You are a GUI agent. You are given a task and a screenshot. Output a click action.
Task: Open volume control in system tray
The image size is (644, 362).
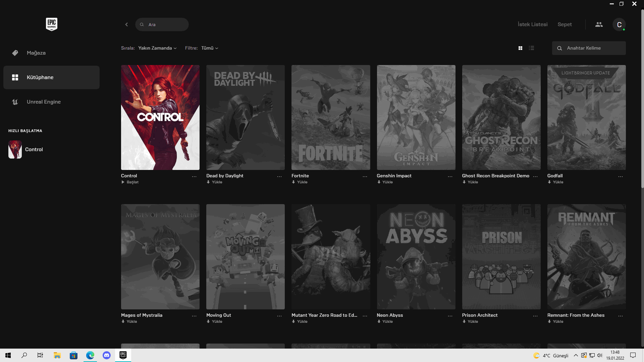[600, 355]
